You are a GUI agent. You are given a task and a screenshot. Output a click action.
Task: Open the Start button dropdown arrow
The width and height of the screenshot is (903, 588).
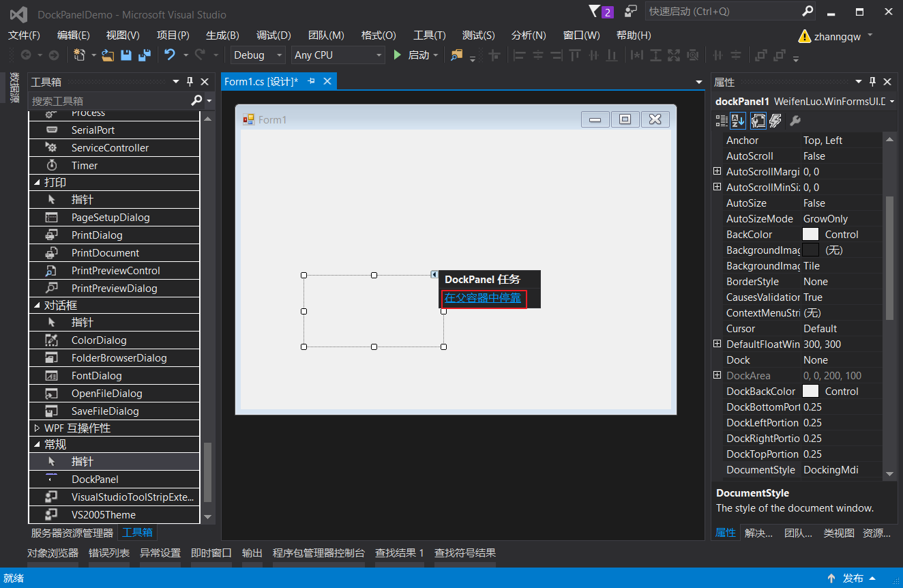[x=436, y=55]
